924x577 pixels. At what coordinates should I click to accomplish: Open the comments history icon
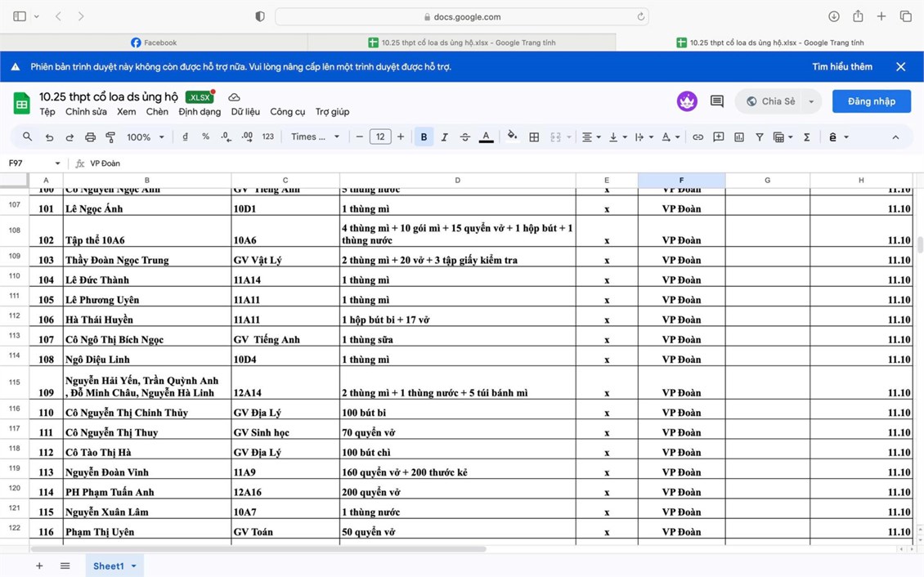point(717,101)
